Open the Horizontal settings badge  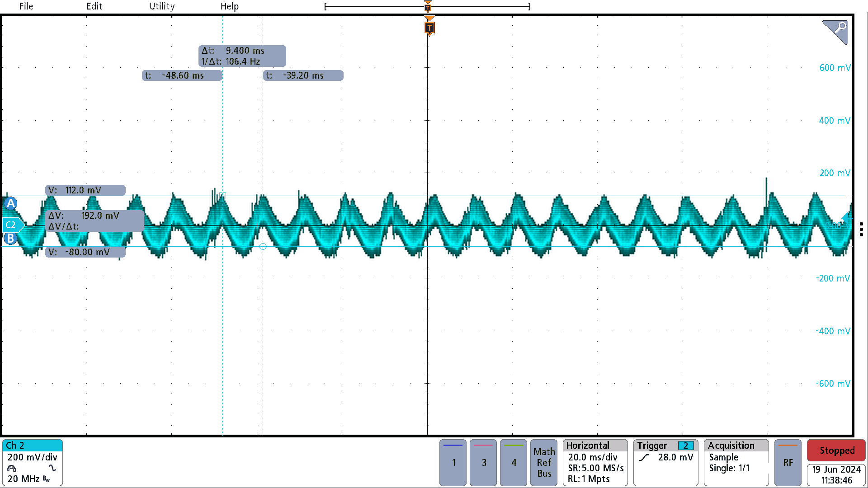tap(595, 462)
